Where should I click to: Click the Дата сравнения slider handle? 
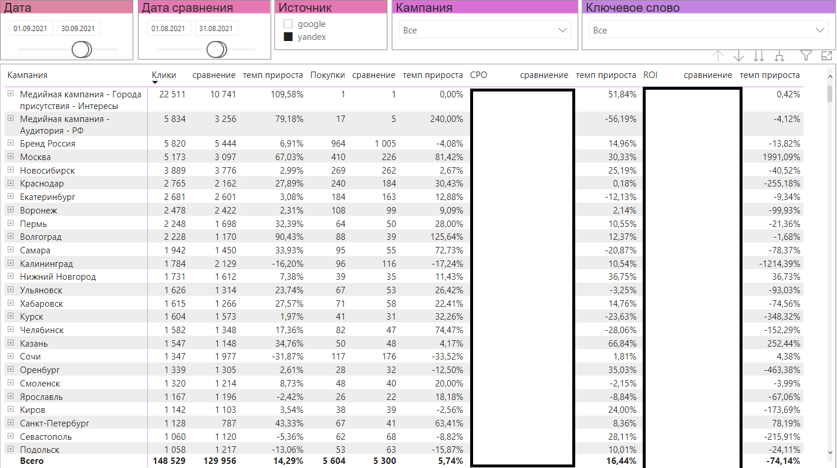click(217, 50)
